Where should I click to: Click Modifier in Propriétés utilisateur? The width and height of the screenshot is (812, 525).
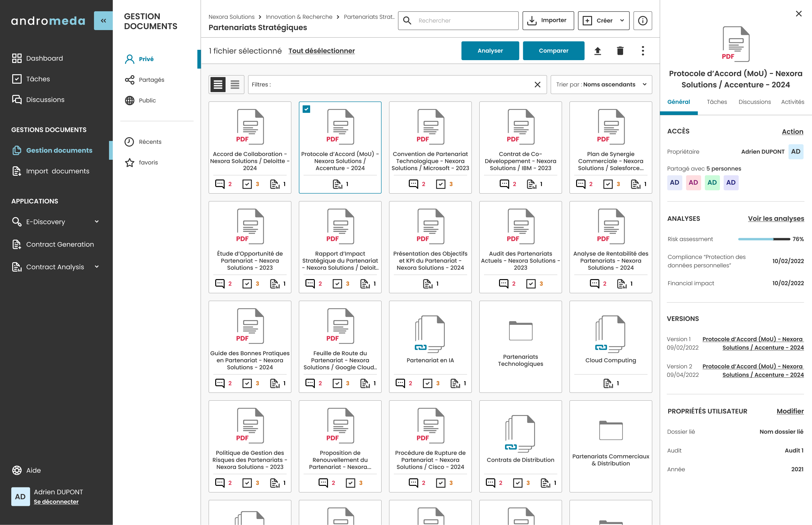coord(790,411)
